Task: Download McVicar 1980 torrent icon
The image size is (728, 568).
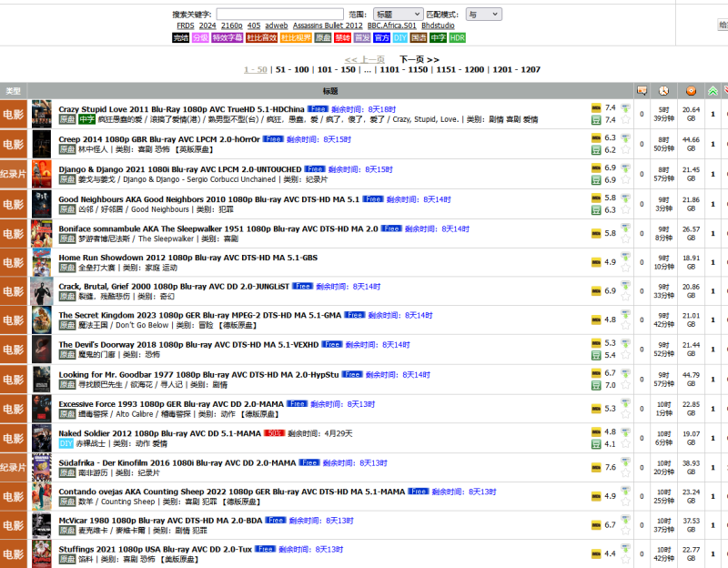Action: click(x=626, y=519)
